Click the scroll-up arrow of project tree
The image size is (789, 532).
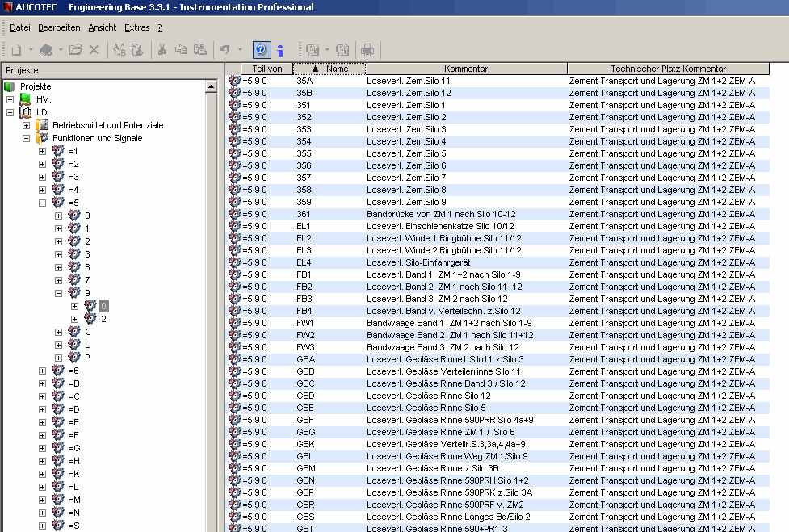(211, 87)
